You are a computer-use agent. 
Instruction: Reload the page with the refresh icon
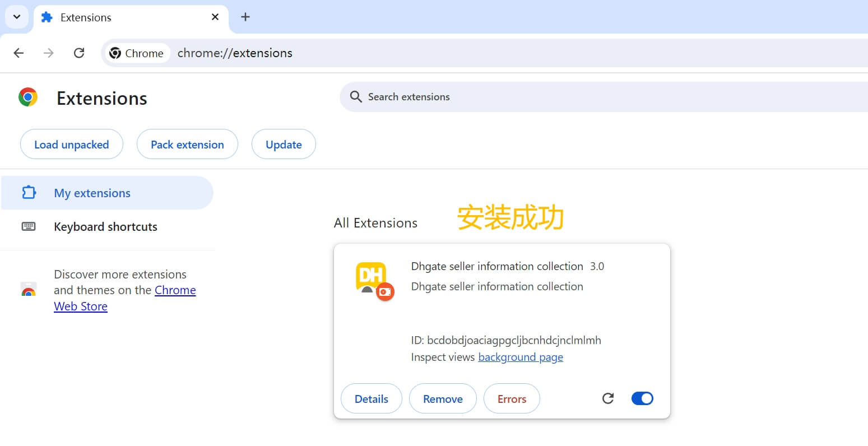coord(79,53)
